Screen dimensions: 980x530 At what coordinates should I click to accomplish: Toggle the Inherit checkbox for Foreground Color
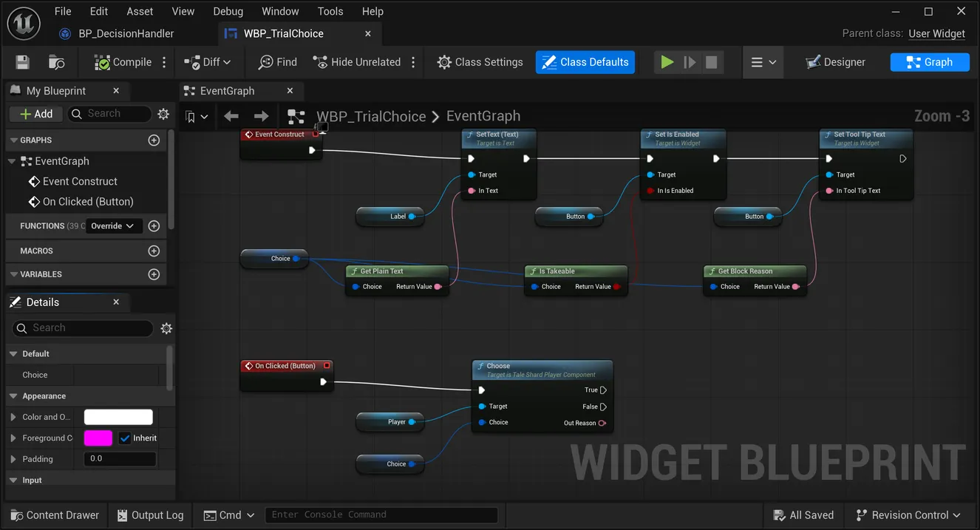pos(124,438)
